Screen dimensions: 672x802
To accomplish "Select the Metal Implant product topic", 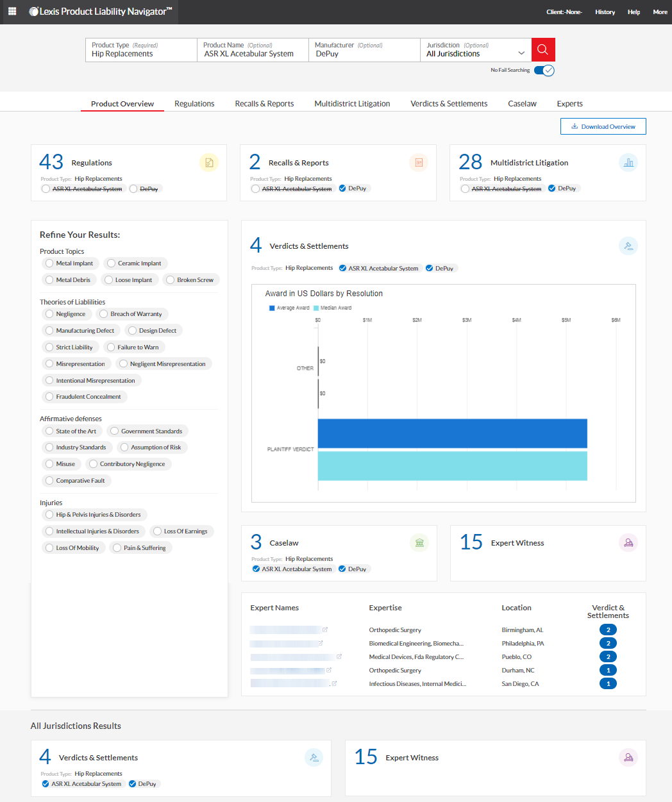I will pos(70,263).
